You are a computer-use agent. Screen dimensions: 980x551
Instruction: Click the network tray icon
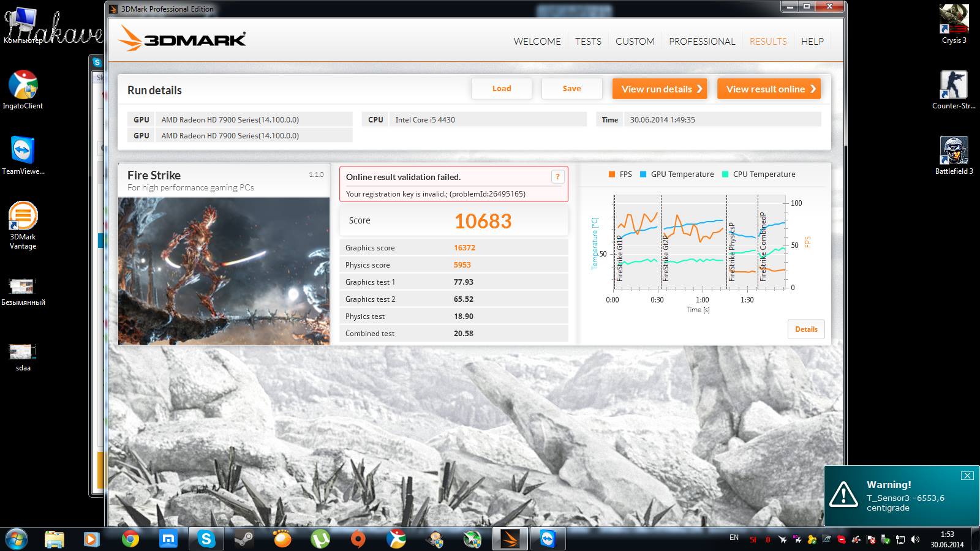tap(900, 540)
